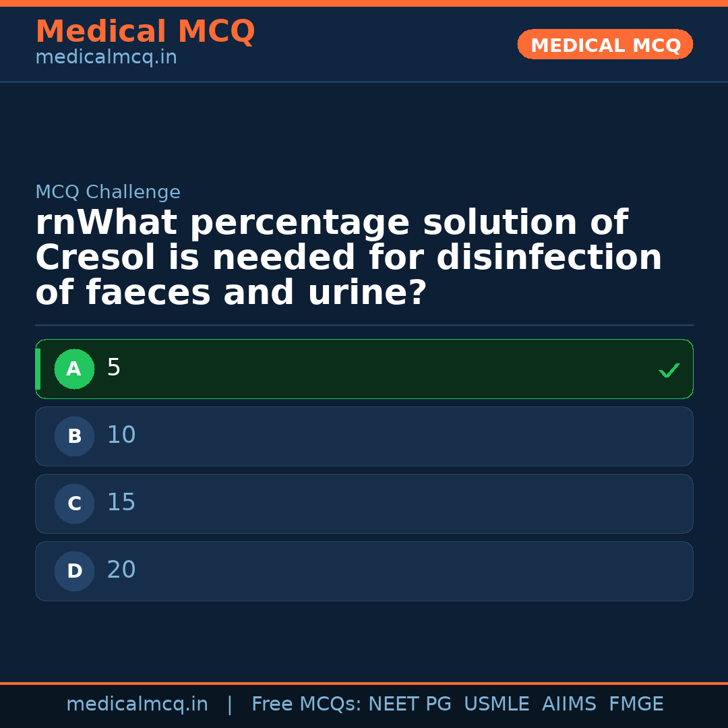Click the C option circle
This screenshot has height=728, width=728.
74,504
